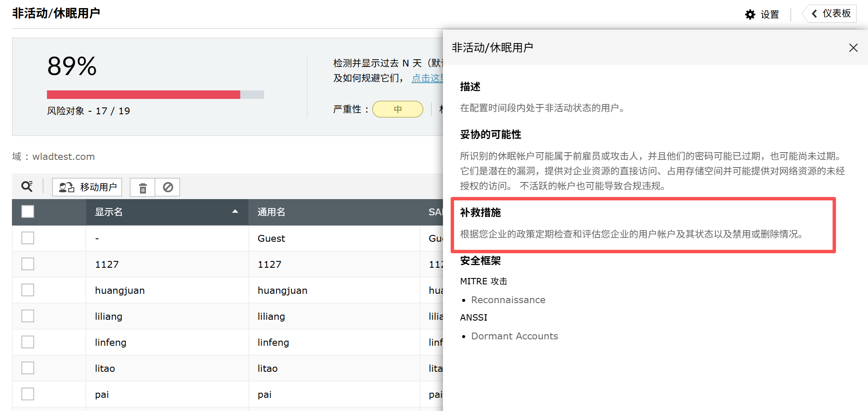This screenshot has width=868, height=411.
Task: Click the disable users circle-slash icon
Action: pos(168,188)
